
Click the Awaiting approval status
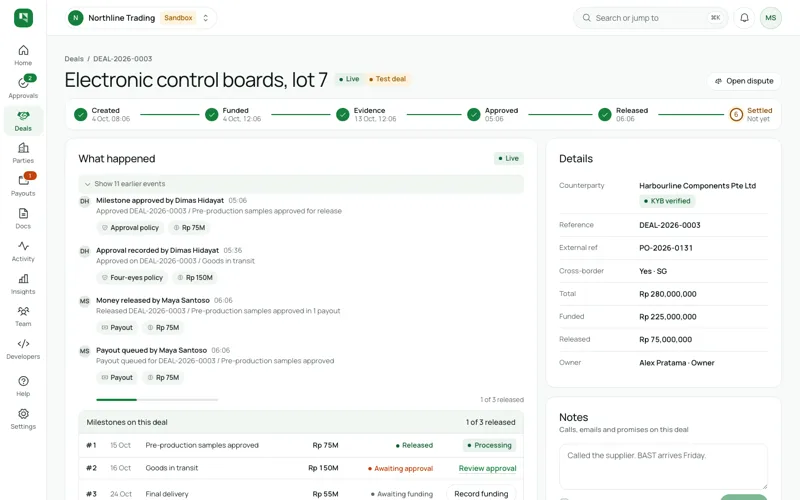point(401,468)
